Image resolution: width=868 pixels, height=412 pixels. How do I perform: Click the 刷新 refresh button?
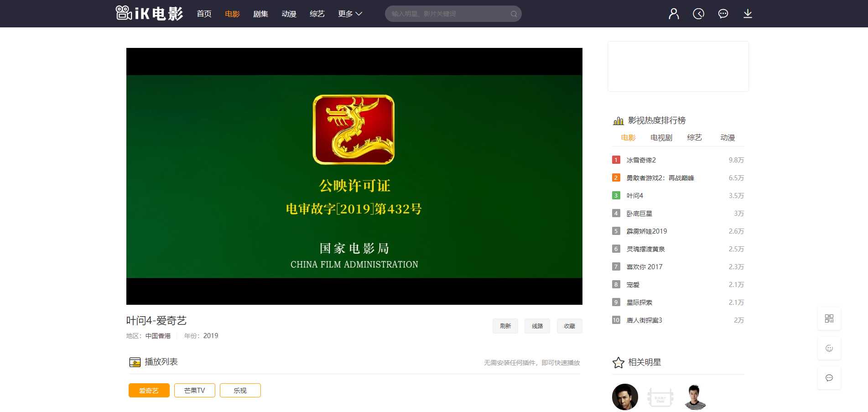click(505, 326)
